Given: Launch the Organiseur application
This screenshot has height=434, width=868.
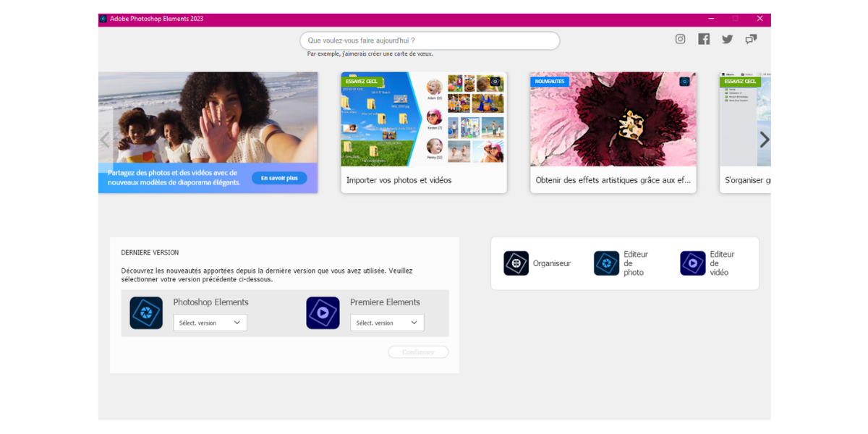Looking at the screenshot, I should click(537, 263).
